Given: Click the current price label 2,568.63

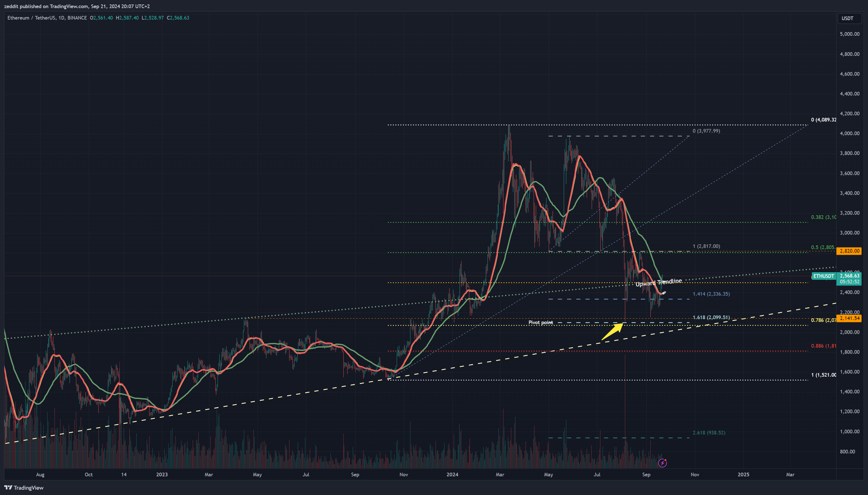Looking at the screenshot, I should (x=849, y=276).
